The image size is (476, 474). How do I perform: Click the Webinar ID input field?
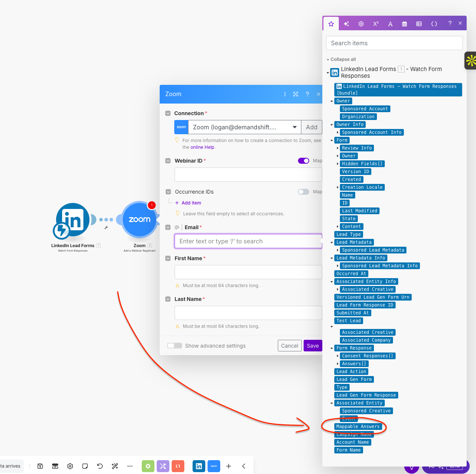pos(248,175)
